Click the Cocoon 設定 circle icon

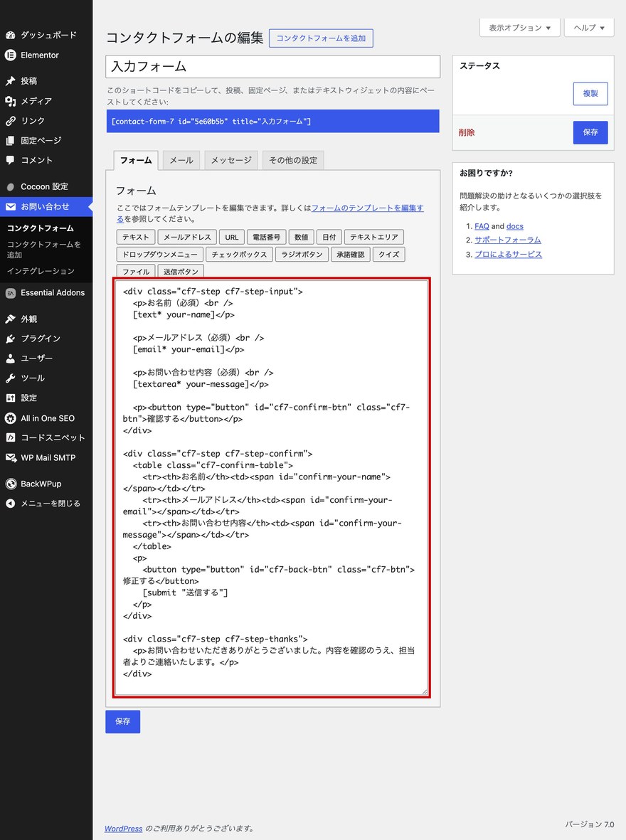10,187
